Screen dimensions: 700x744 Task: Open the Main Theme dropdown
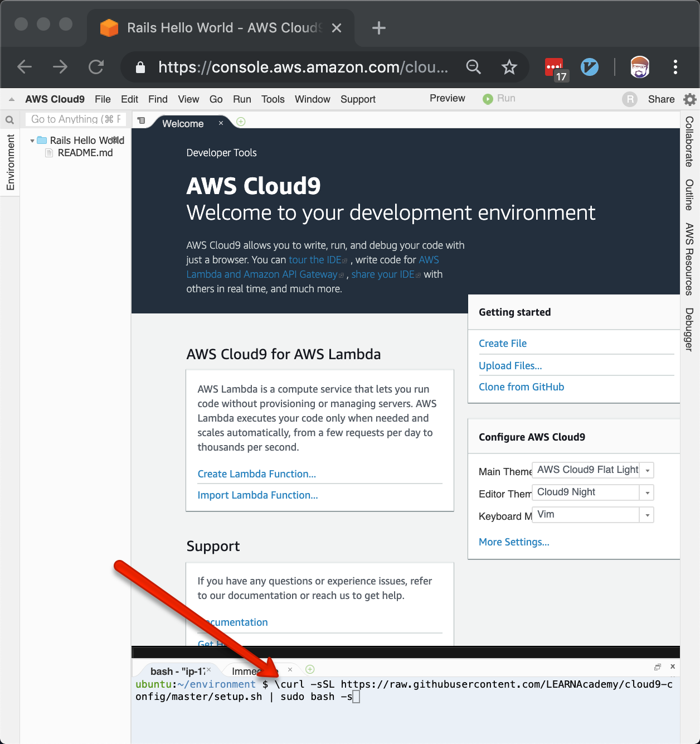tap(592, 470)
